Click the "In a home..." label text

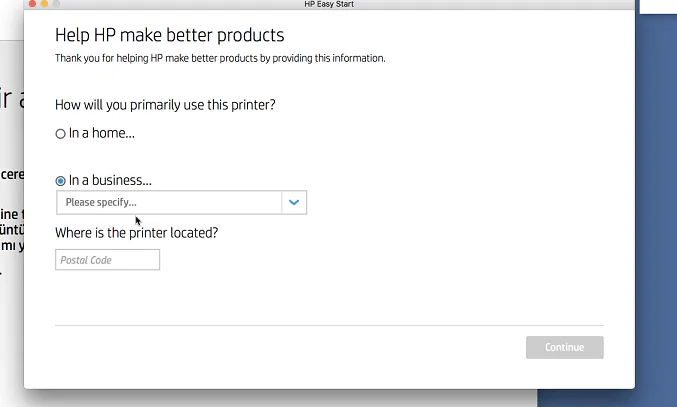[x=101, y=133]
